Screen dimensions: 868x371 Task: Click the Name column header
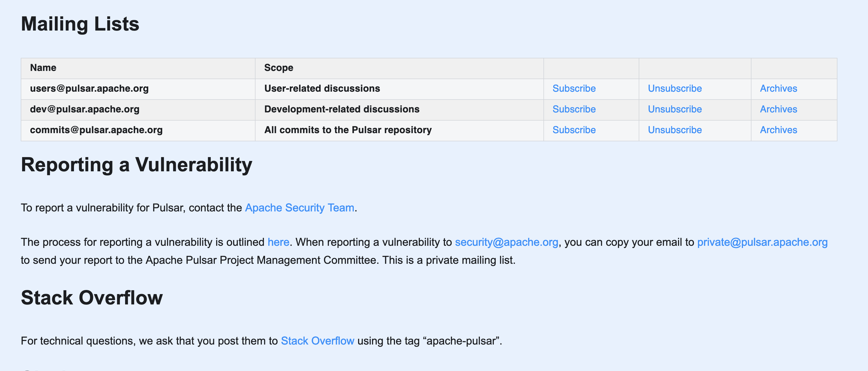[138, 68]
